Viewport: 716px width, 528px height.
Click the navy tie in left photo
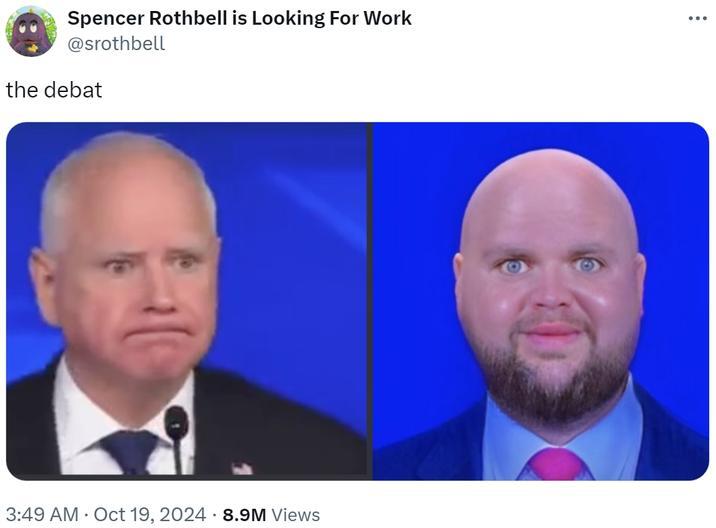point(131,452)
